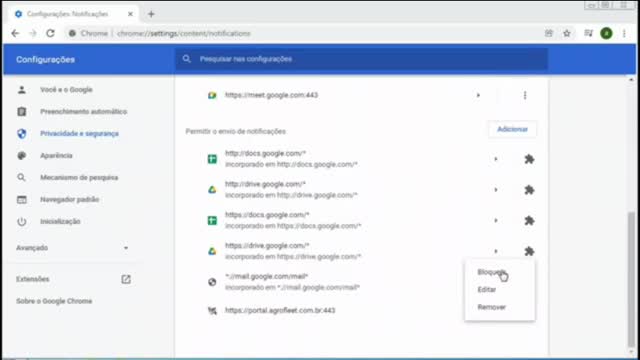Expand meet.google.com:443 site details arrow
The image size is (640, 360).
click(x=478, y=96)
